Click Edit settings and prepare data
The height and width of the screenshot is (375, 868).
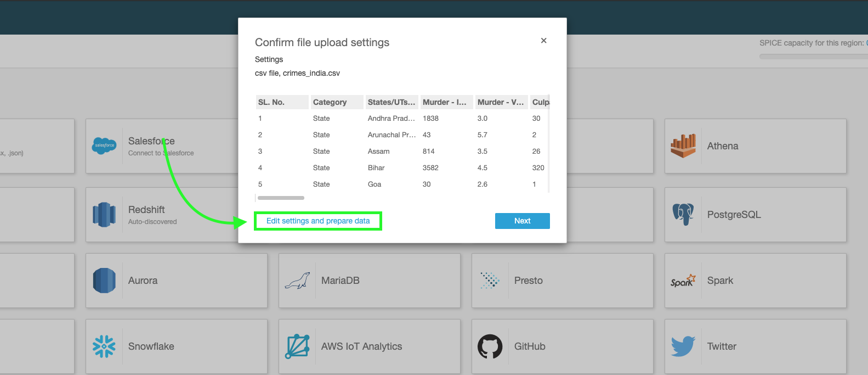(318, 221)
